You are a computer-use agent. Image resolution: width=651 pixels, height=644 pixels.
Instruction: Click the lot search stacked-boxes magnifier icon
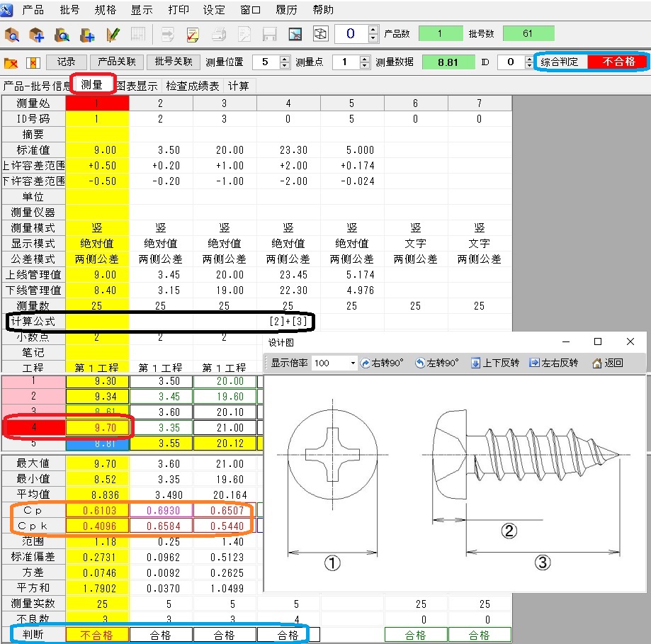pos(62,35)
